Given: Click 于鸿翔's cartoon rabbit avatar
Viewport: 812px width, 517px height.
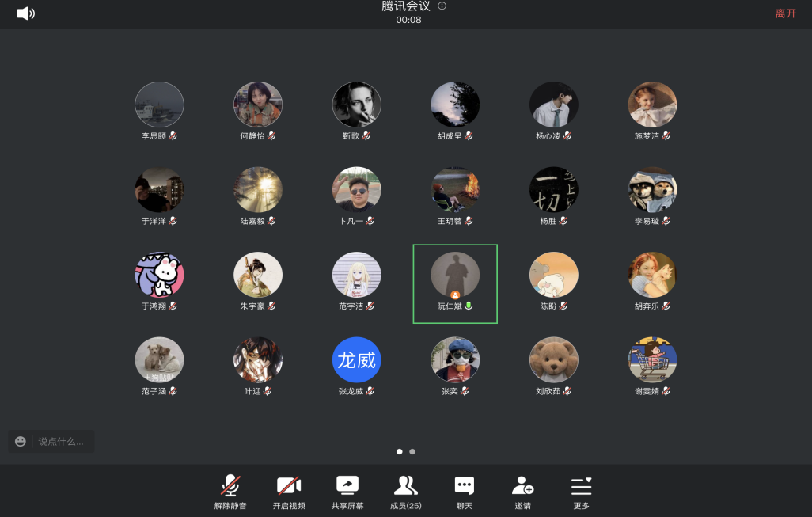Looking at the screenshot, I should click(x=159, y=276).
